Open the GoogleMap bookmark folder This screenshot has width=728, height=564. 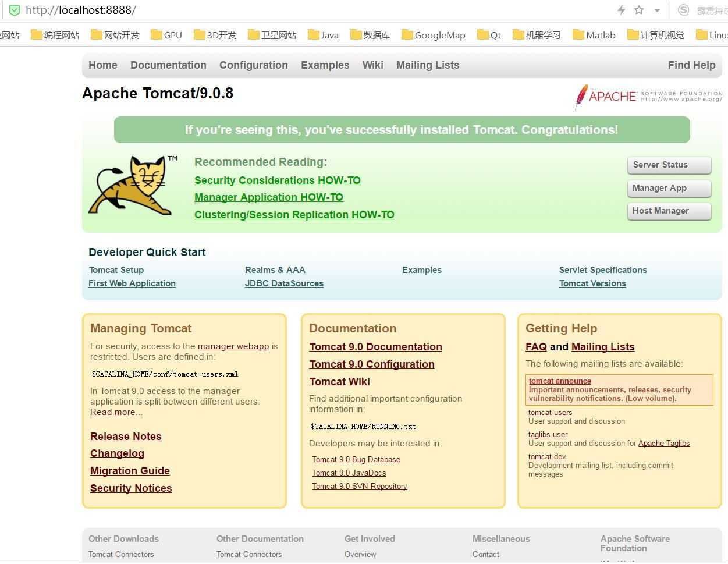[434, 35]
